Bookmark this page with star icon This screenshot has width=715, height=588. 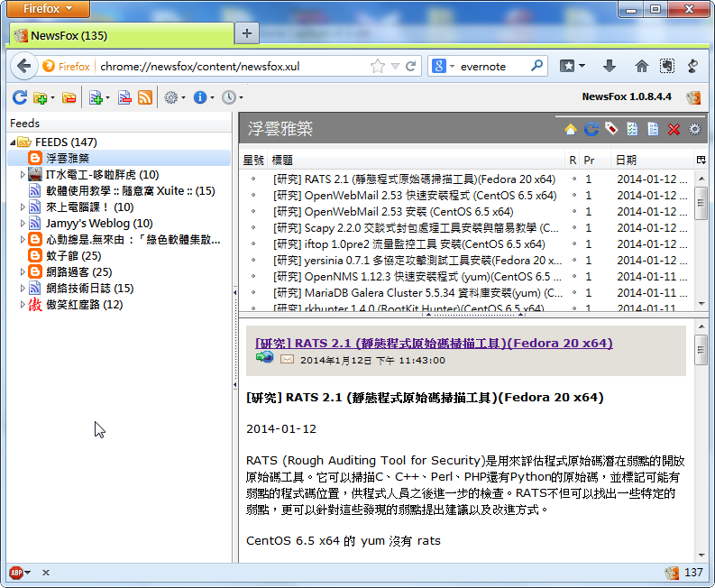pyautogui.click(x=377, y=66)
